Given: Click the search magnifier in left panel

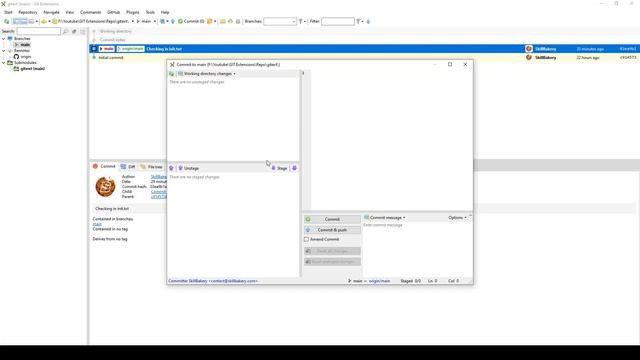Looking at the screenshot, I should coord(65,31).
